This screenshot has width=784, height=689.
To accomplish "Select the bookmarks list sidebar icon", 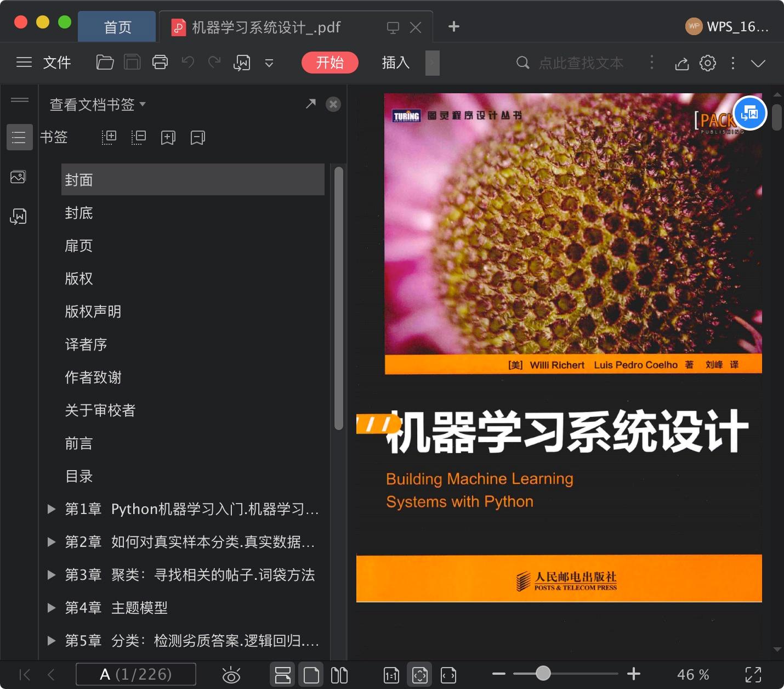I will [x=19, y=137].
